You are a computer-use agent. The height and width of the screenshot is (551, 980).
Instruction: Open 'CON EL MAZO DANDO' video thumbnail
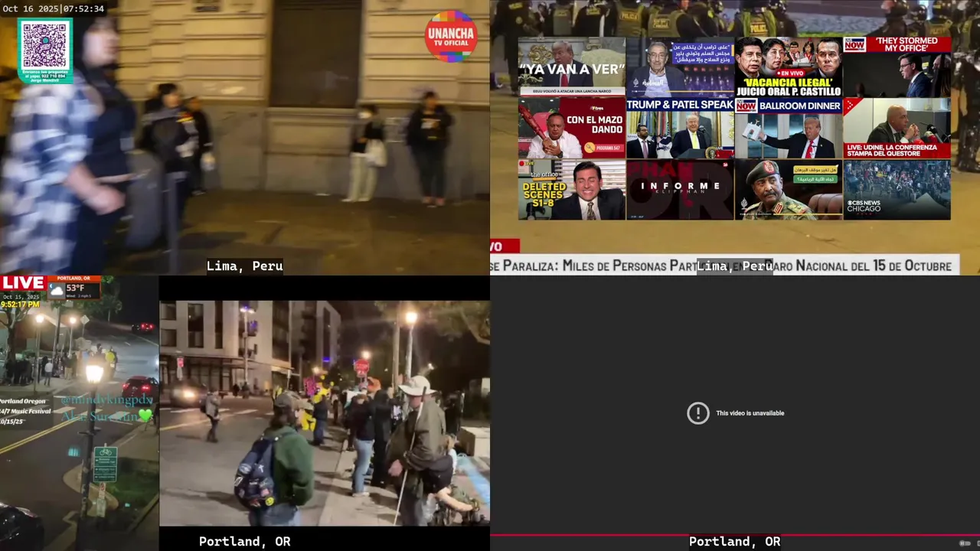point(571,128)
